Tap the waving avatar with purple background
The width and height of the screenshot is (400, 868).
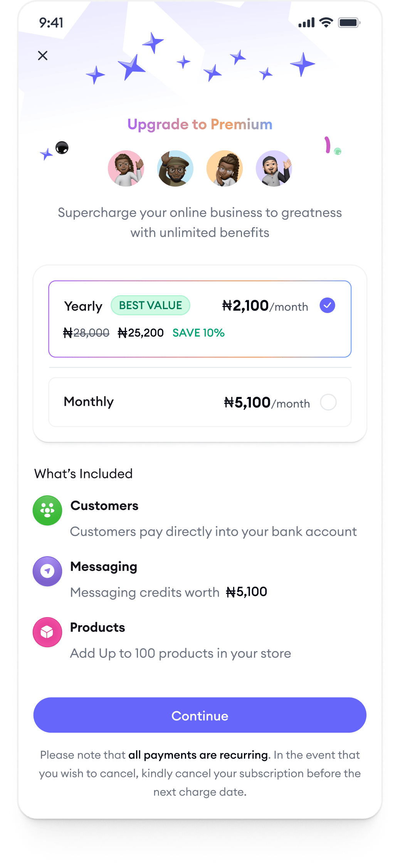coord(274,168)
